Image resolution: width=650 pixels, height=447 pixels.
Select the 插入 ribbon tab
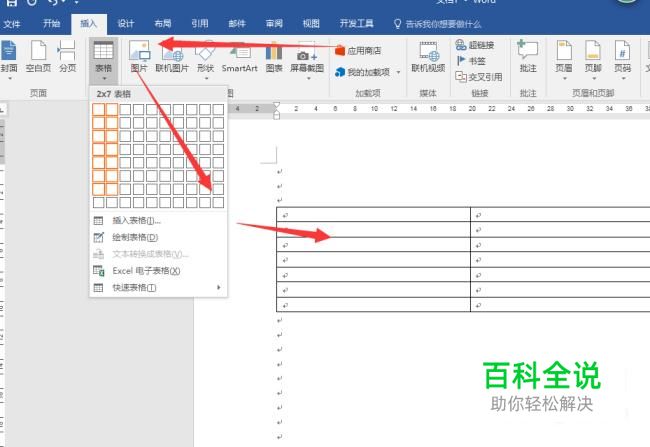tap(88, 24)
